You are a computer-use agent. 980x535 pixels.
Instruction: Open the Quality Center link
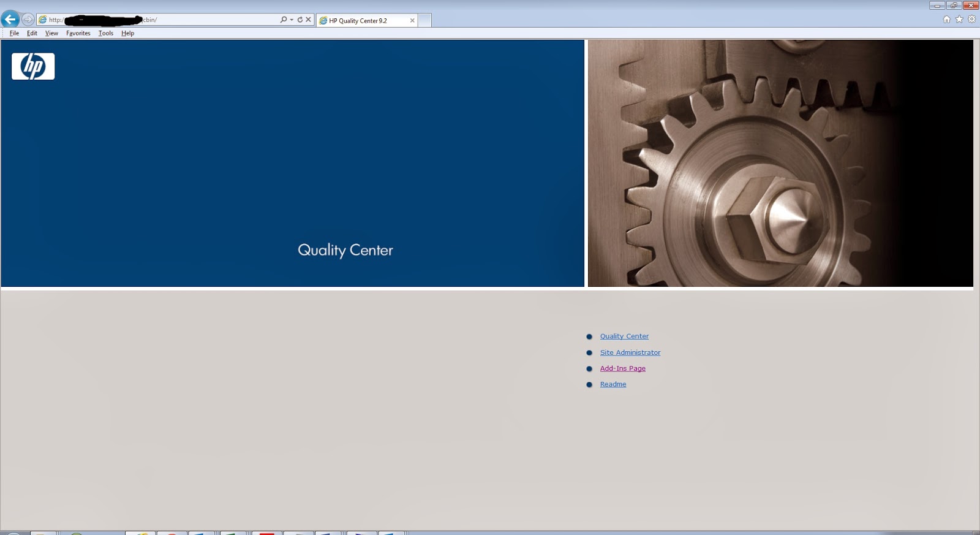pos(624,336)
